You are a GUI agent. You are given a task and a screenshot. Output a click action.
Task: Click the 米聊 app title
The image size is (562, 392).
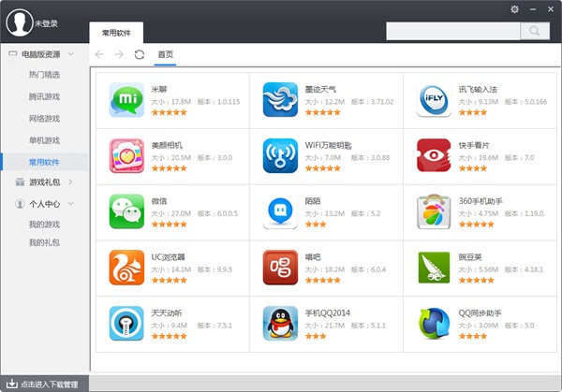pos(159,89)
